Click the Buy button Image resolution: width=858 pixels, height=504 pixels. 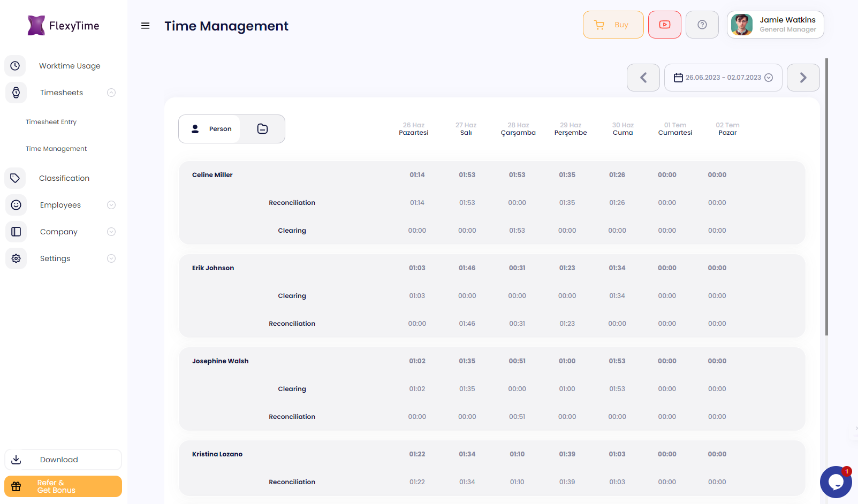(613, 25)
